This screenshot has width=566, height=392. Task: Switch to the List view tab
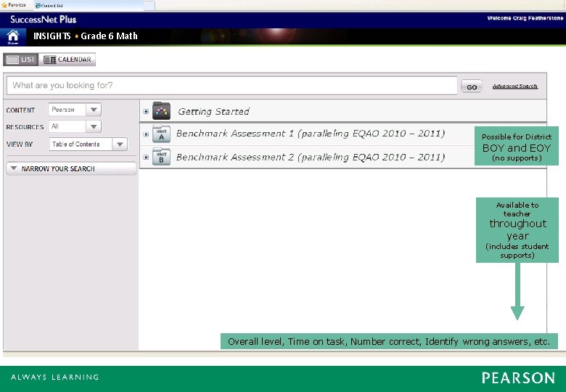20,60
